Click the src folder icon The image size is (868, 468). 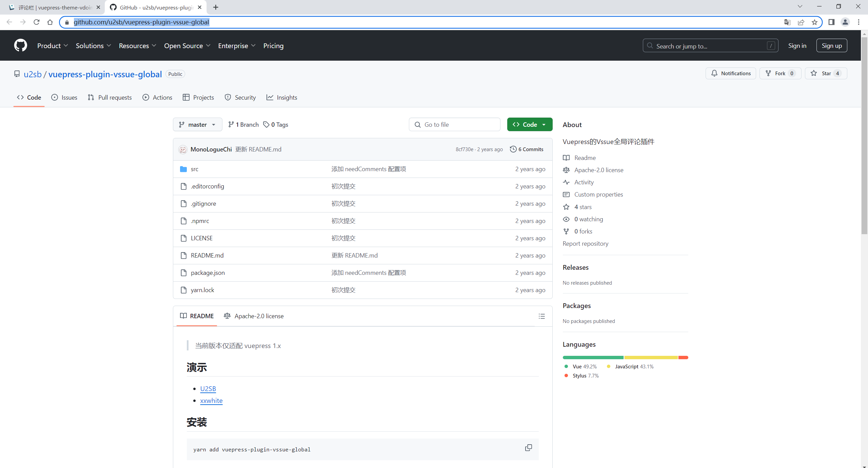[x=183, y=169]
